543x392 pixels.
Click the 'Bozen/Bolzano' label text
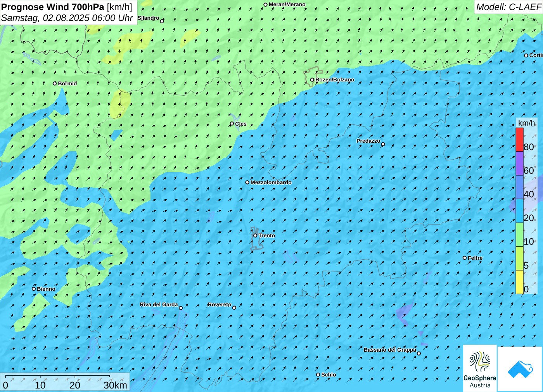335,79
